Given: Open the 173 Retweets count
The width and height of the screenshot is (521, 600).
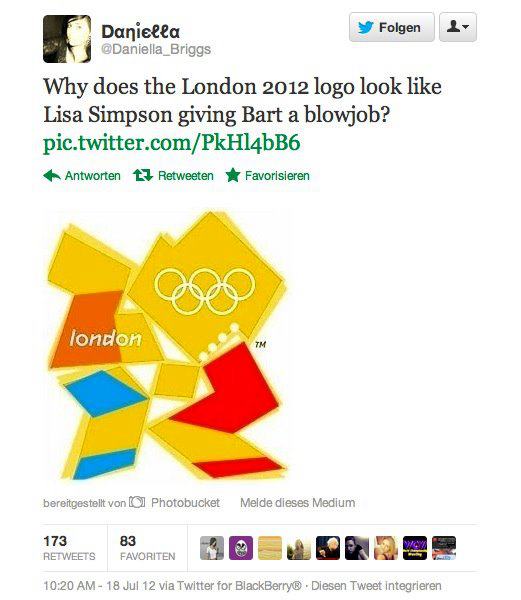Looking at the screenshot, I should click(x=69, y=548).
